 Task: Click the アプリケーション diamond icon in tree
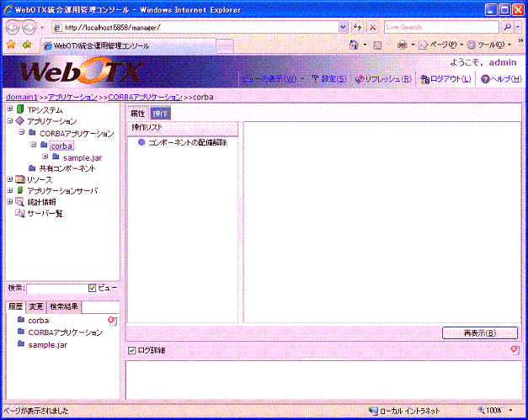pyautogui.click(x=20, y=122)
